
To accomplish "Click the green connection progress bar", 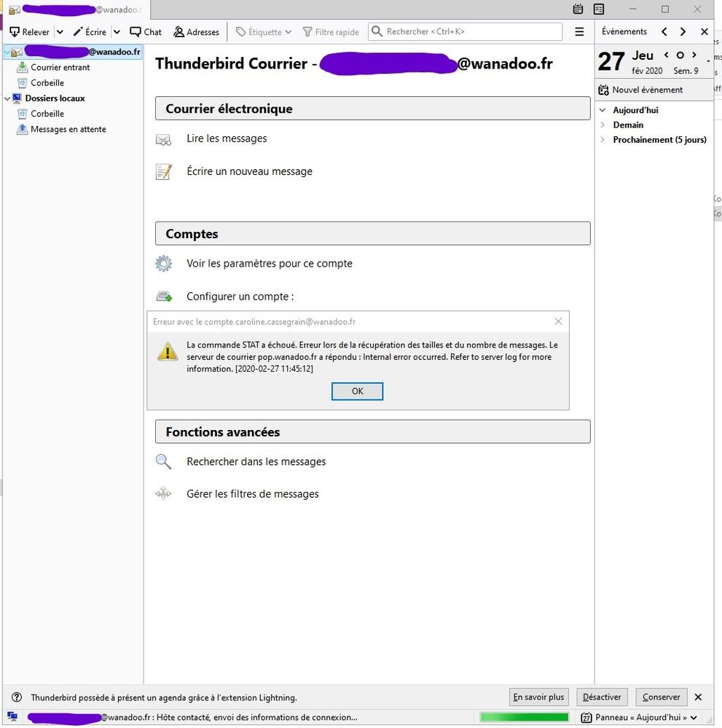I will click(525, 717).
